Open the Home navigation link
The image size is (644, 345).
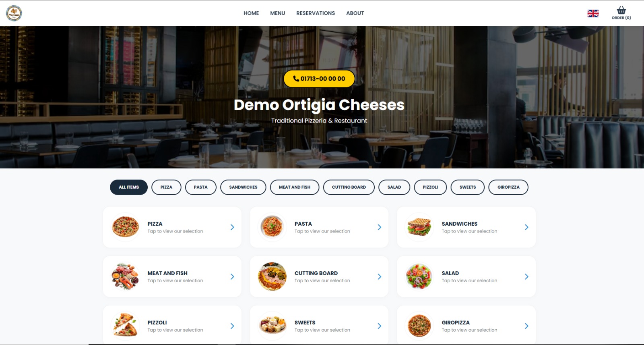pyautogui.click(x=251, y=13)
